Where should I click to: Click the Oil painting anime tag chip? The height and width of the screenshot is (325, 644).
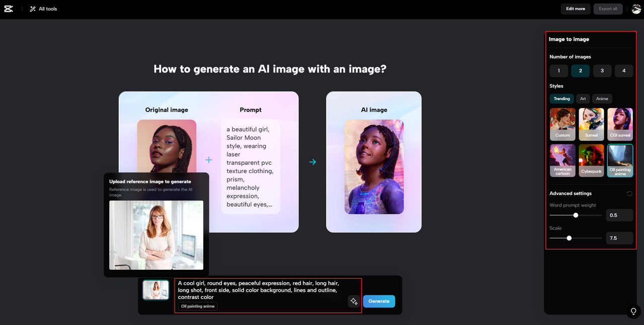tap(198, 306)
